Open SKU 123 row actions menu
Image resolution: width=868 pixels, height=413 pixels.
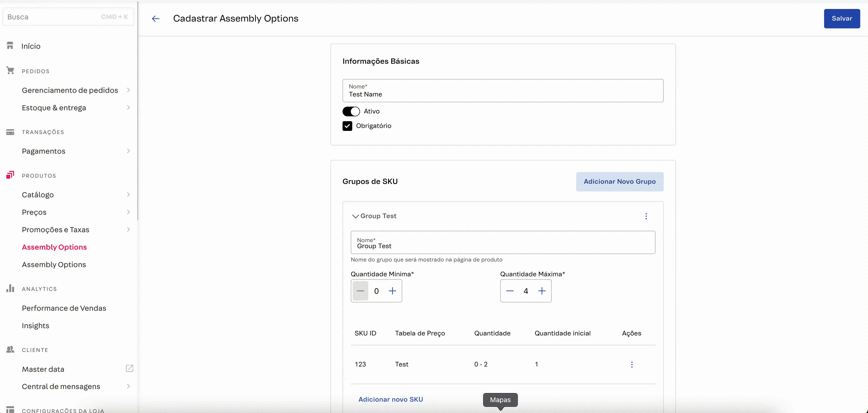pos(632,364)
